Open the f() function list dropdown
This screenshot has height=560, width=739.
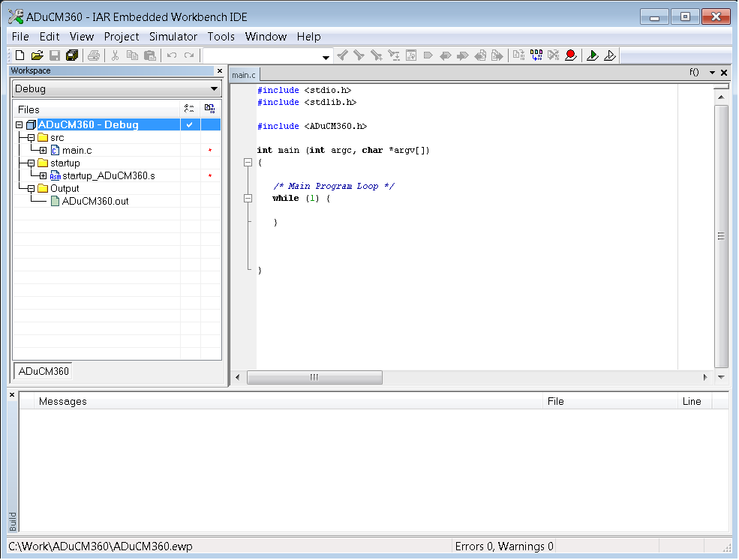point(694,72)
